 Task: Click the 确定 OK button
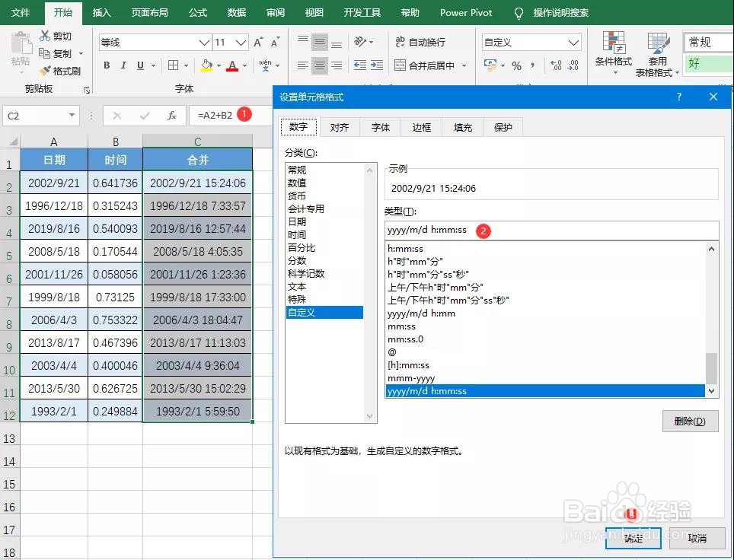(633, 539)
